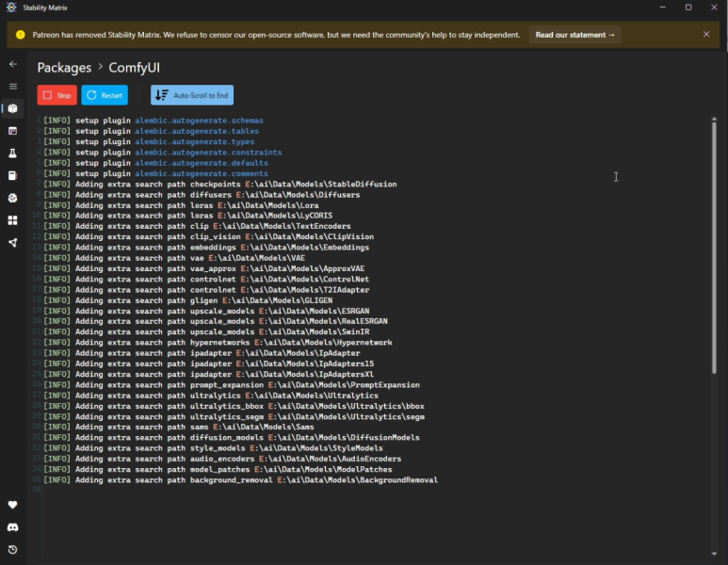Viewport: 728px width, 565px height.
Task: Click alembic.autogenerate.defaults log text
Action: coord(202,163)
